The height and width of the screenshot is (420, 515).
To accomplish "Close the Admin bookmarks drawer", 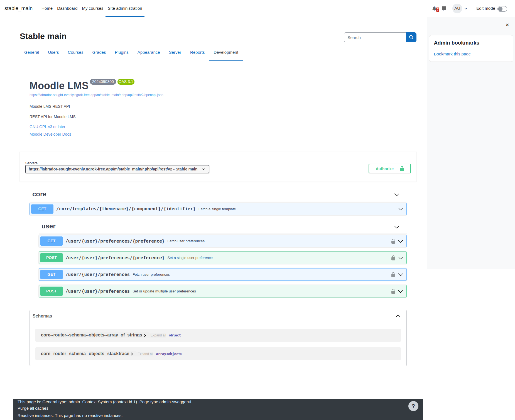I will click(507, 25).
